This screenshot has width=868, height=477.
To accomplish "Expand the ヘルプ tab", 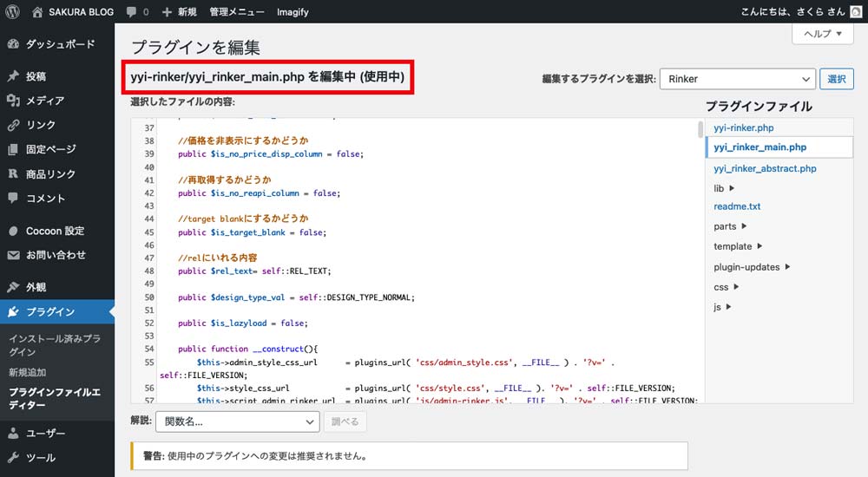I will tap(823, 34).
